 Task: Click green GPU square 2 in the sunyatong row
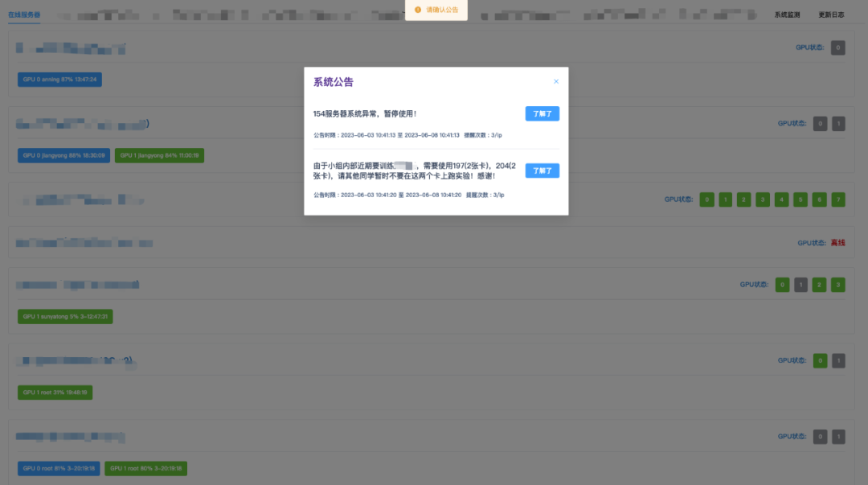point(819,285)
